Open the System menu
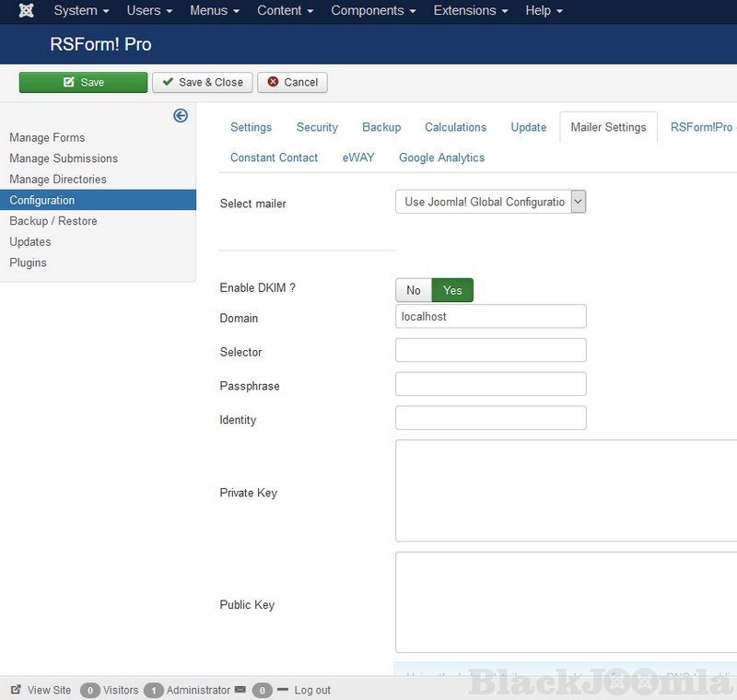This screenshot has height=700, width=737. pyautogui.click(x=81, y=11)
